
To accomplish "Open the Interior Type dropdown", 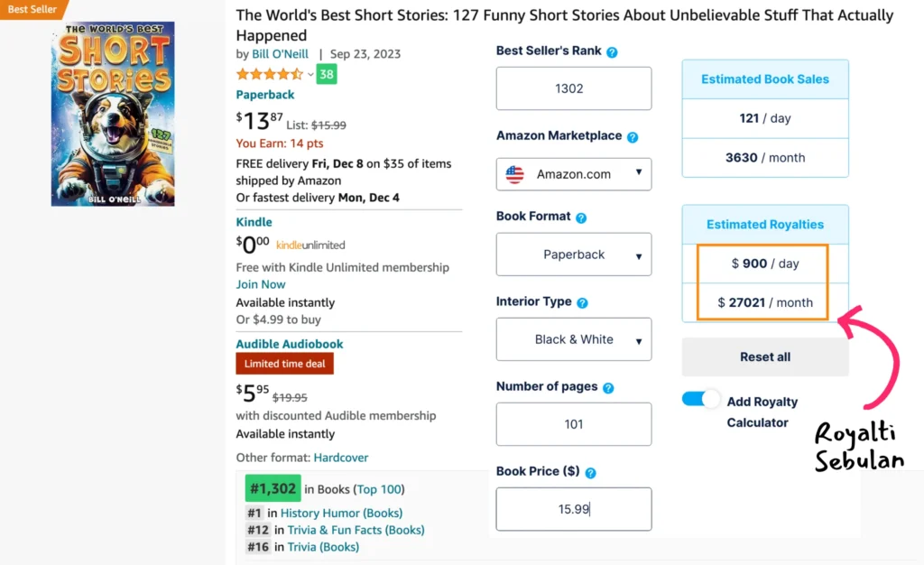I will [x=574, y=339].
